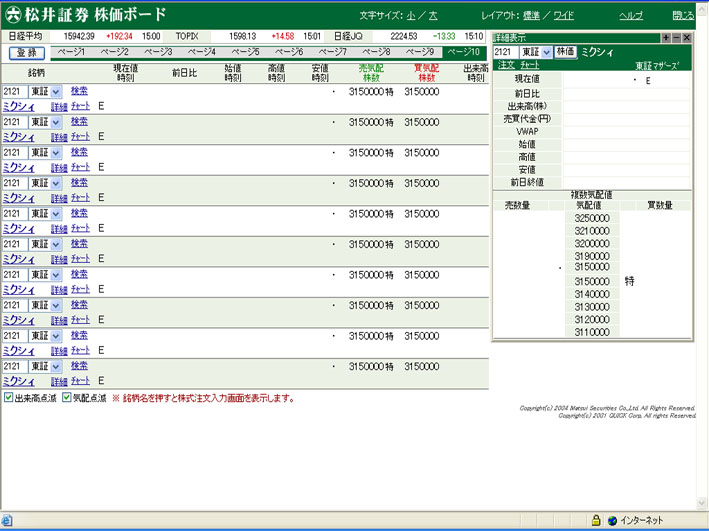
Task: Click the scrollbar down arrow at page bottom
Action: (x=701, y=503)
